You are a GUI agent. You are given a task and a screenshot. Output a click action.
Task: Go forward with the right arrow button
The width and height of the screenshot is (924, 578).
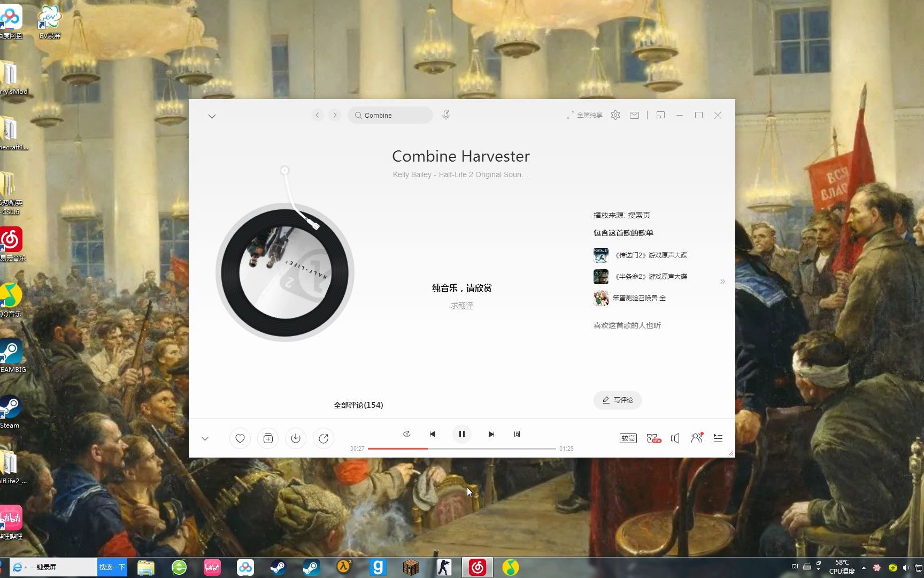tap(335, 115)
